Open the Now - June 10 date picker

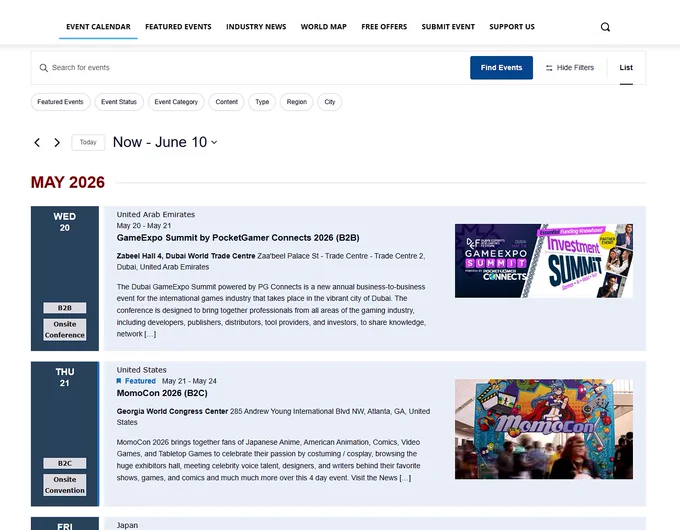click(x=165, y=142)
